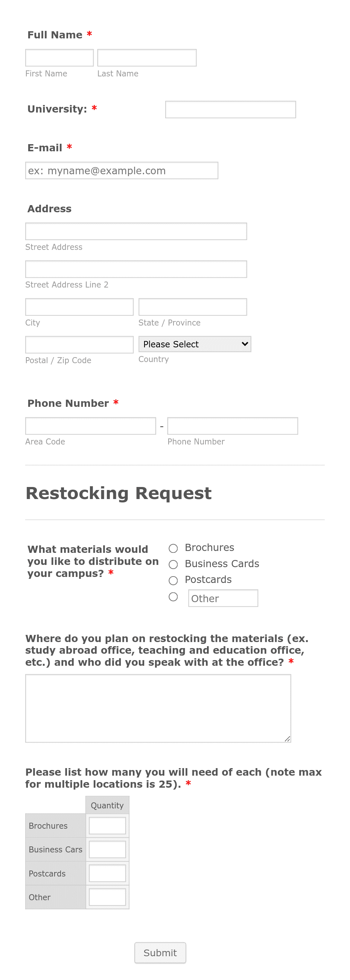This screenshot has width=350, height=980.
Task: Click the Other materials text box
Action: click(x=223, y=598)
